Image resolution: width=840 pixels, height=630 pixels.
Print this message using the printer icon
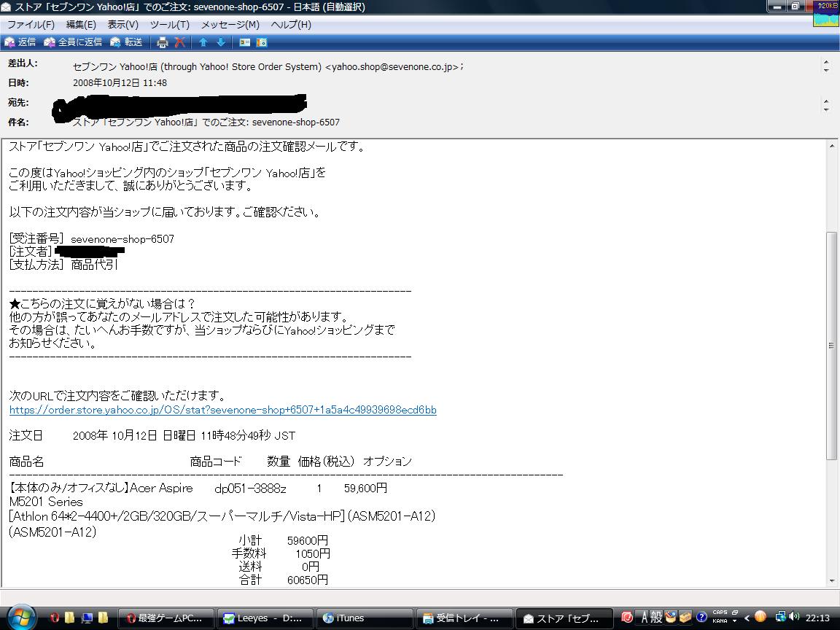pyautogui.click(x=163, y=42)
